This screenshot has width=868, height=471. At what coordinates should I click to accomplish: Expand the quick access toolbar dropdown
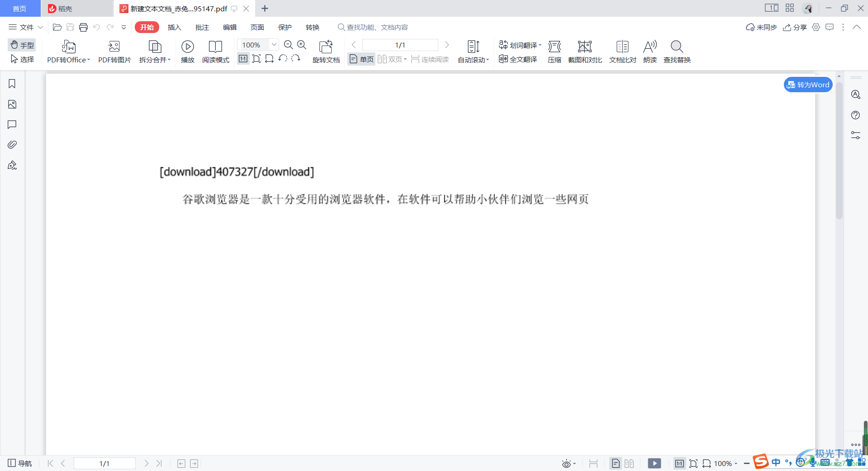click(x=123, y=27)
